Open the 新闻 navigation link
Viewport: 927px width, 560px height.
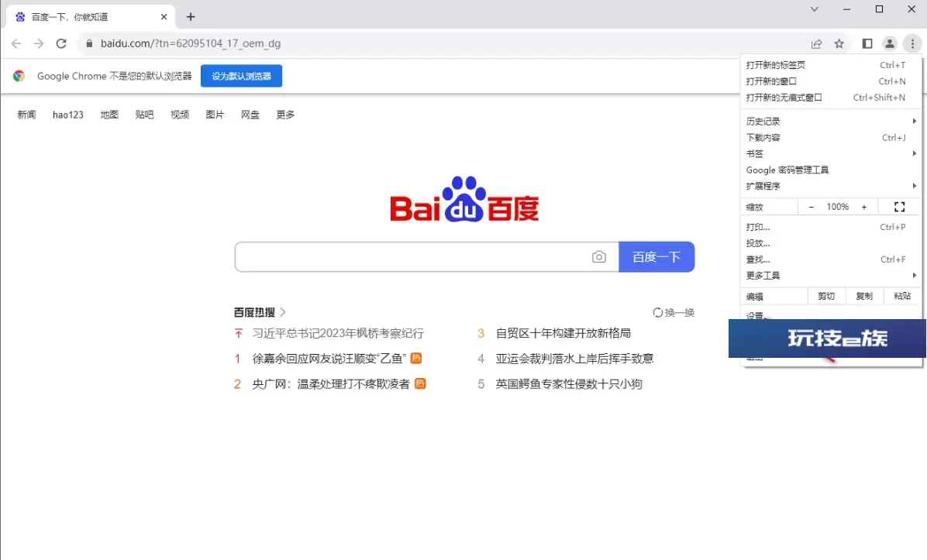pos(26,115)
